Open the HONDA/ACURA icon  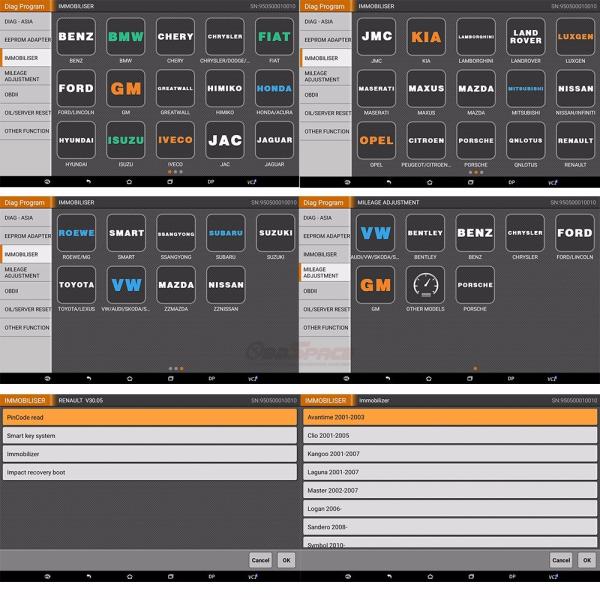tap(274, 88)
